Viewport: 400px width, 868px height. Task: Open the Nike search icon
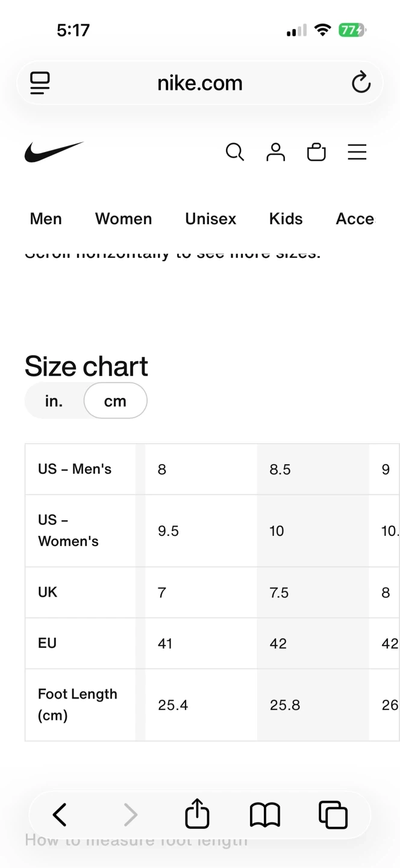coord(235,152)
